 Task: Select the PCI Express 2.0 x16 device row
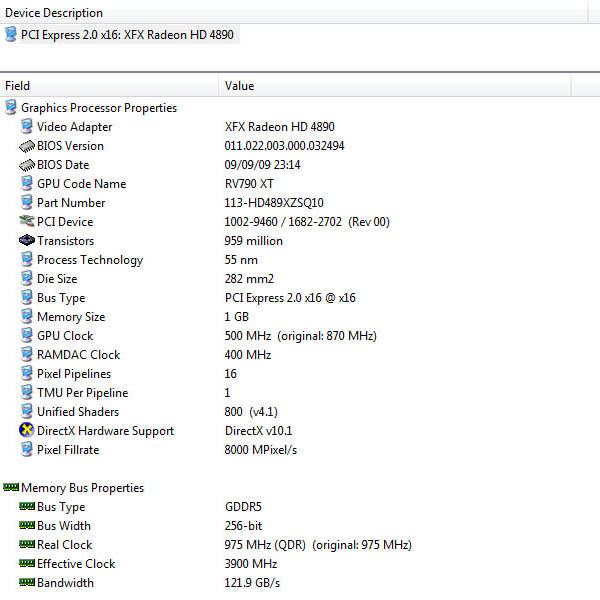tap(127, 35)
